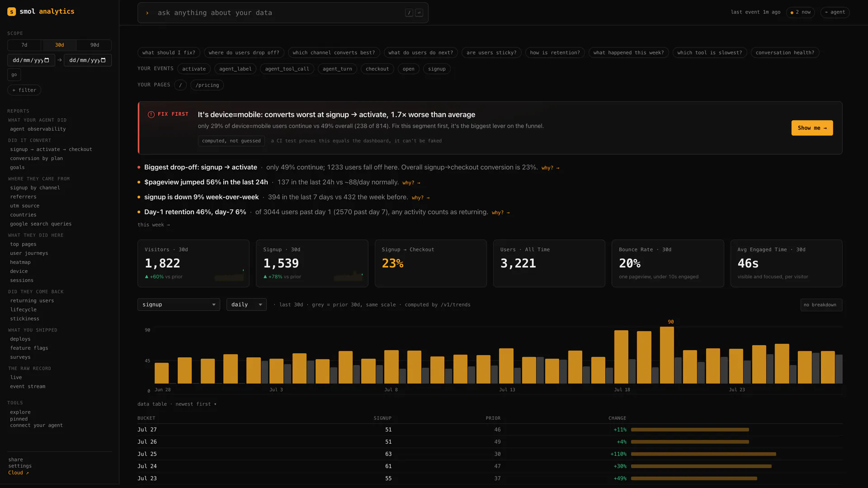Open conversion by plan report
868x488 pixels.
coord(37,159)
